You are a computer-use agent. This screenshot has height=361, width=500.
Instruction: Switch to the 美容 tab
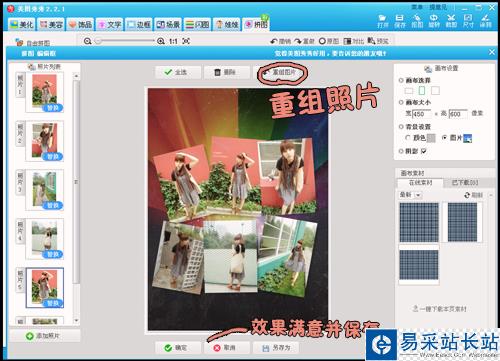51,24
